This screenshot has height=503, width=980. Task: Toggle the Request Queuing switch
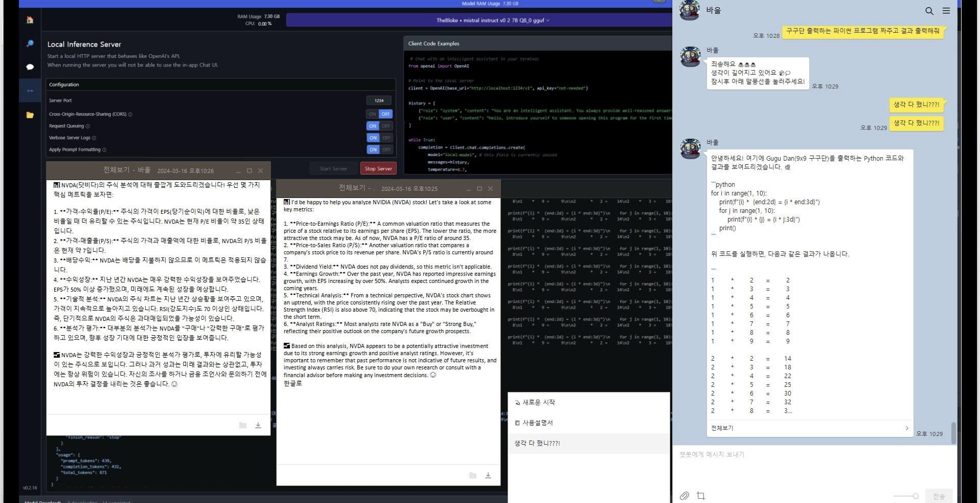379,126
